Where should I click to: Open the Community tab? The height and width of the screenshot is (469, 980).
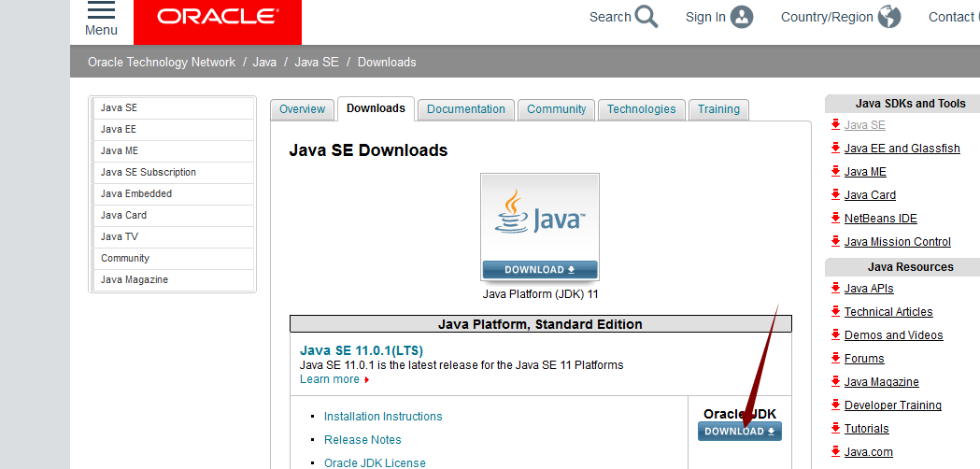pyautogui.click(x=556, y=109)
